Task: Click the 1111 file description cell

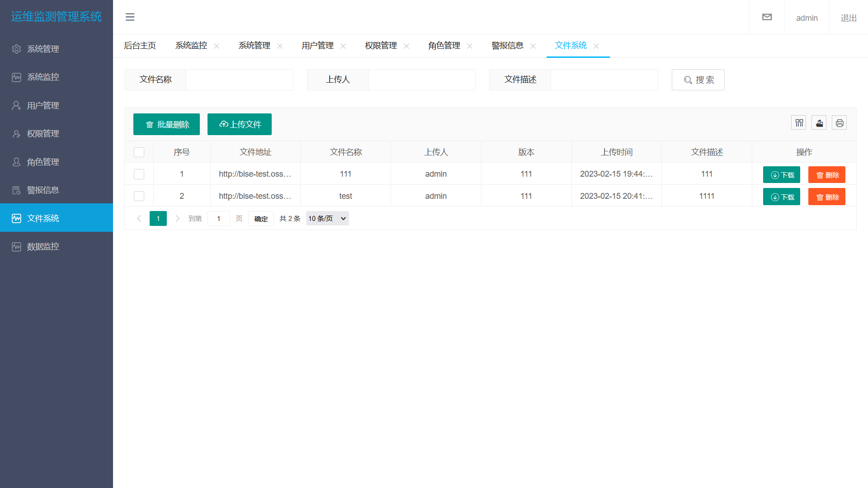Action: coord(707,196)
